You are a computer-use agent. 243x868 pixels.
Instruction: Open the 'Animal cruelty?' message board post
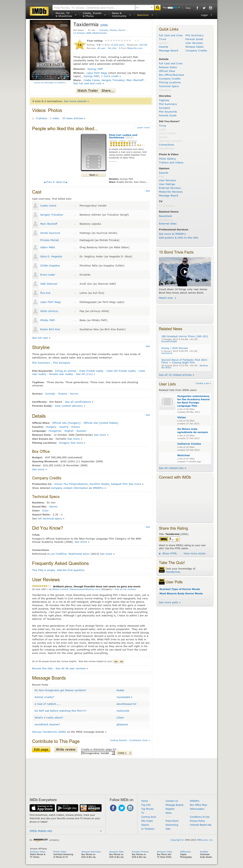click(44, 697)
